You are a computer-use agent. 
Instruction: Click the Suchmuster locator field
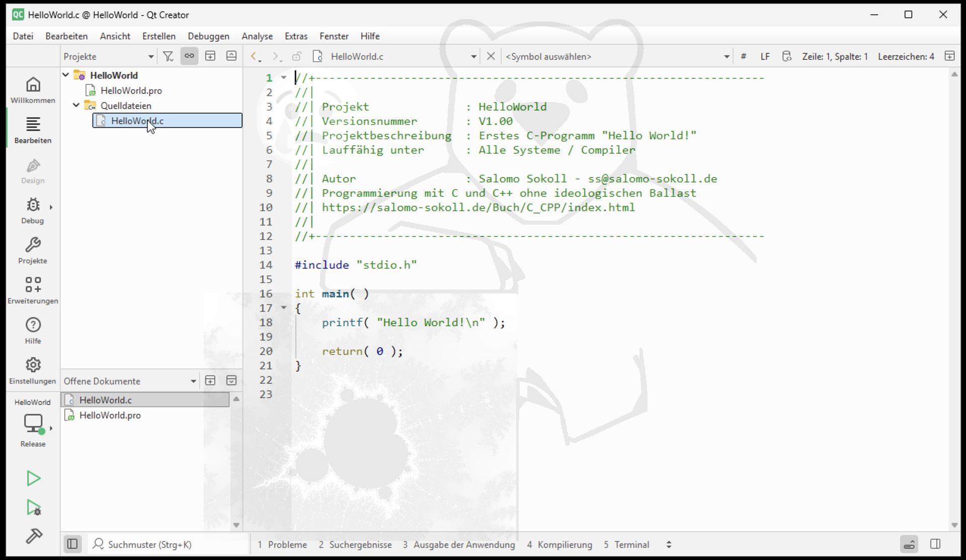[169, 544]
